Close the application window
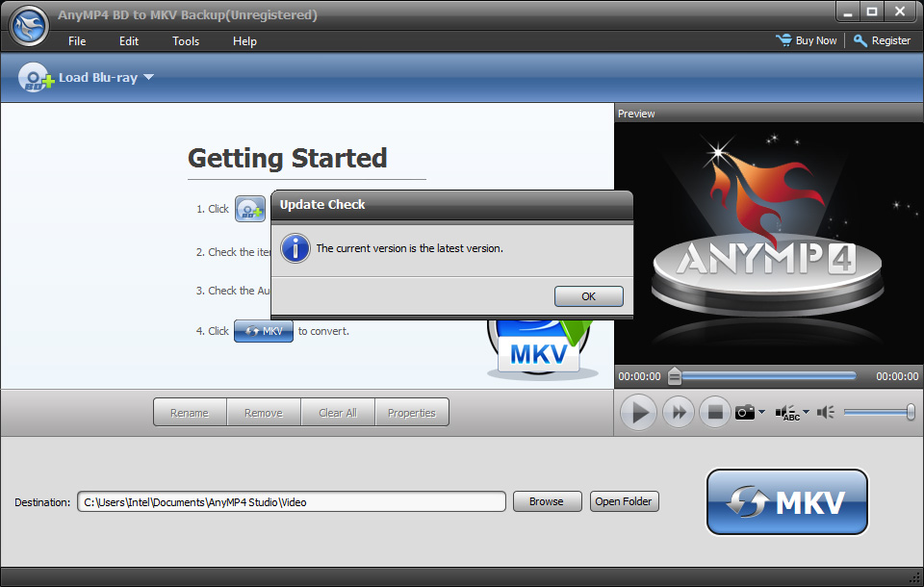Image resolution: width=924 pixels, height=587 pixels. click(x=900, y=12)
